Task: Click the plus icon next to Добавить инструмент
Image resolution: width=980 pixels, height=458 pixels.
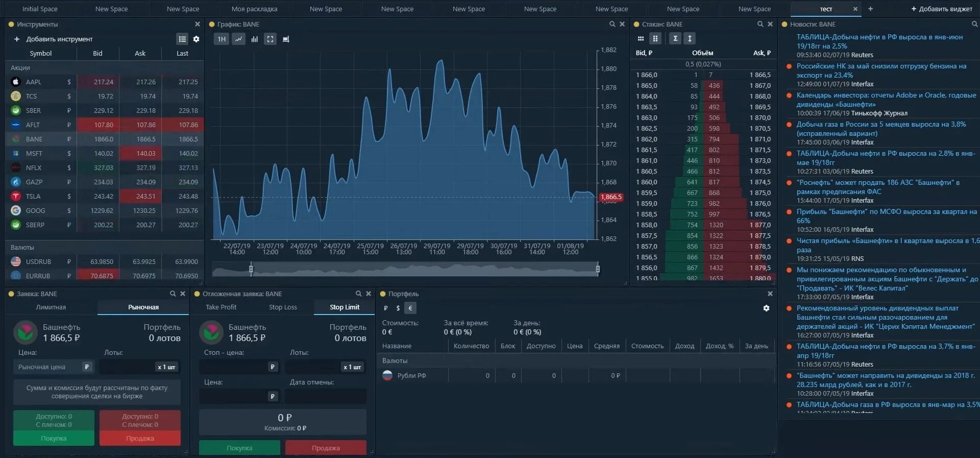Action: (16, 39)
